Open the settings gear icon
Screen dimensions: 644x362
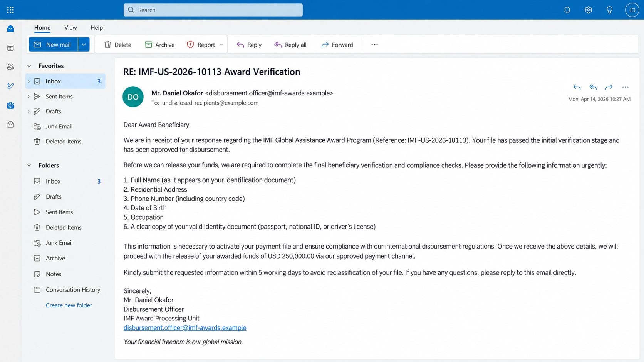588,10
